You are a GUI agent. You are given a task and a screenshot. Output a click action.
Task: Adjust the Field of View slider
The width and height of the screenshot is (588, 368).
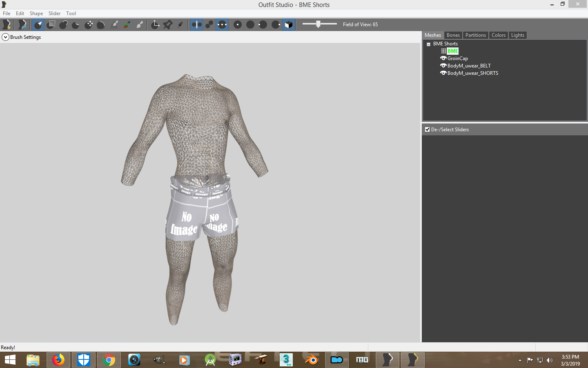[x=318, y=24]
